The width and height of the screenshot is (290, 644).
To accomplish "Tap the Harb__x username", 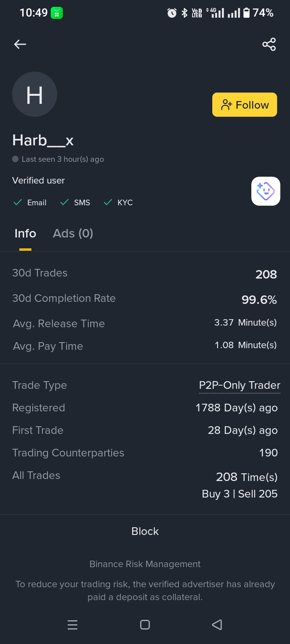I will [43, 140].
